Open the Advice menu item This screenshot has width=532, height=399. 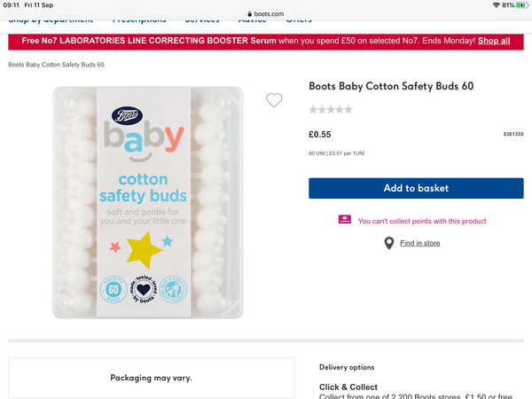pyautogui.click(x=253, y=20)
